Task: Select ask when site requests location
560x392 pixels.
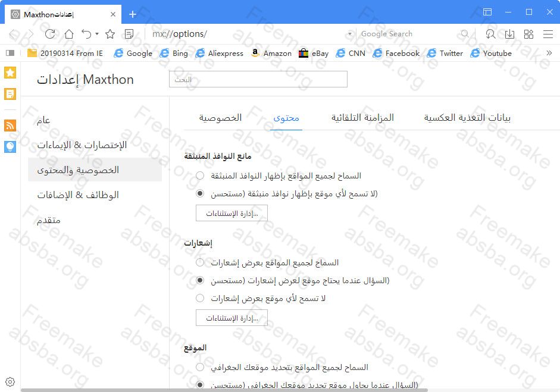Action: point(200,385)
